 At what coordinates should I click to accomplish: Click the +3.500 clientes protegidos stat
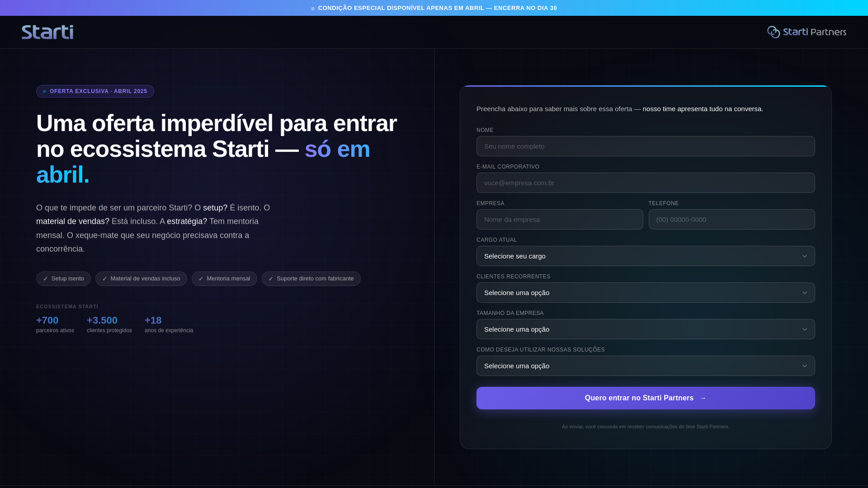(x=109, y=324)
